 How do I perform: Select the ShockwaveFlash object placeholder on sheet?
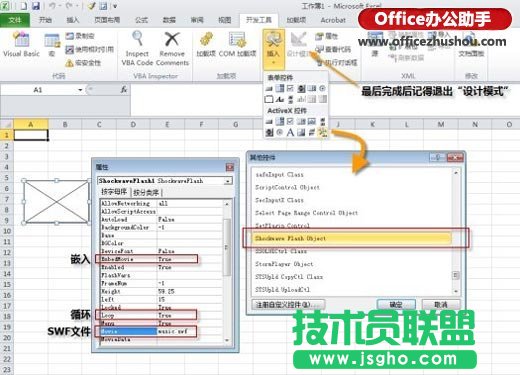pyautogui.click(x=56, y=202)
